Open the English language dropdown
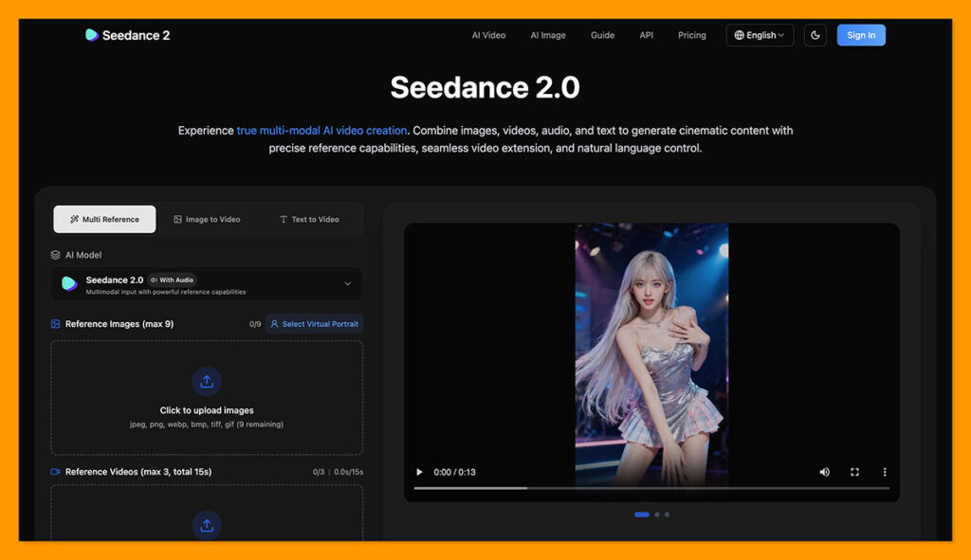Image resolution: width=971 pixels, height=560 pixels. [x=760, y=35]
